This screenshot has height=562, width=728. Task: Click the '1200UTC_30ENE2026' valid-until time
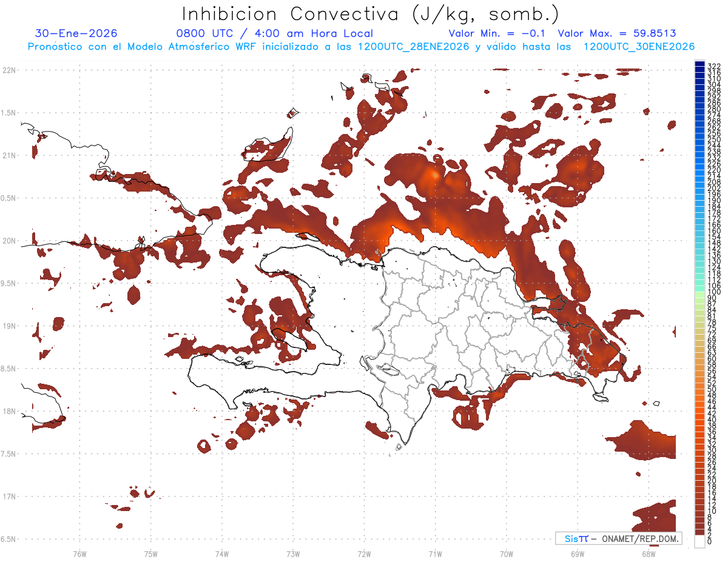[639, 47]
